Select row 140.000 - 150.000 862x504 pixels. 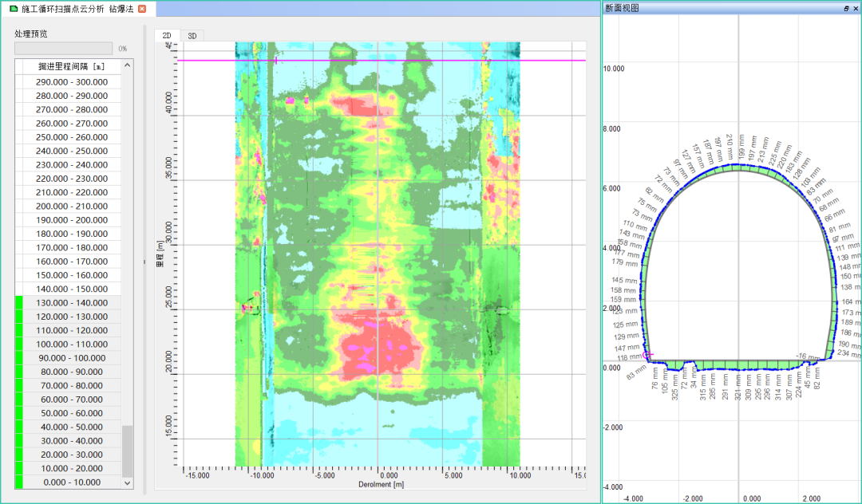[72, 289]
